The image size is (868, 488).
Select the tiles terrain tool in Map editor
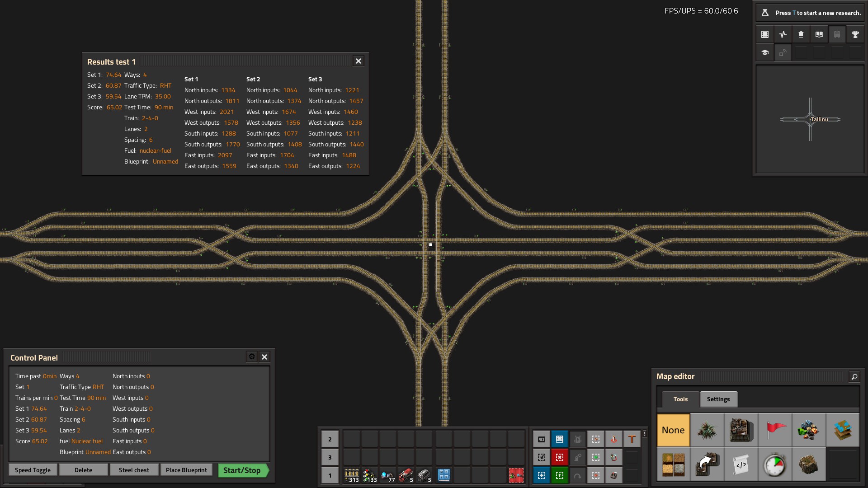pyautogui.click(x=673, y=464)
